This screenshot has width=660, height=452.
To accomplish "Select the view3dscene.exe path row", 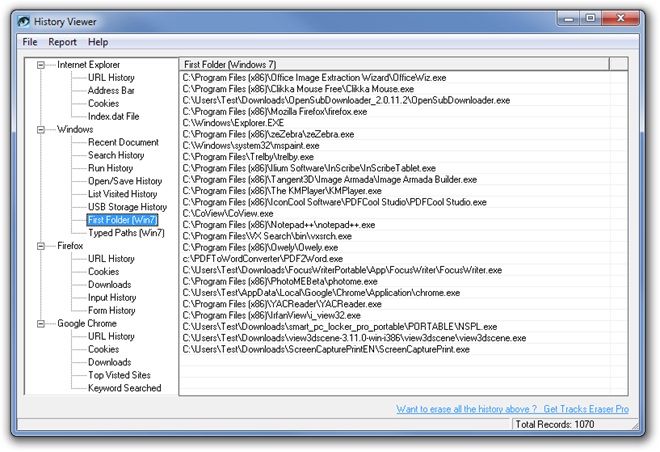I will (395, 338).
